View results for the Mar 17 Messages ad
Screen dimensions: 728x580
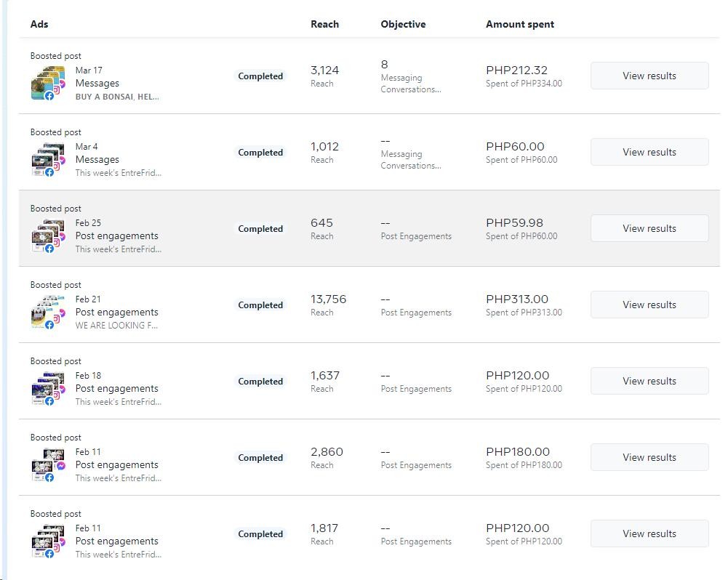point(649,76)
